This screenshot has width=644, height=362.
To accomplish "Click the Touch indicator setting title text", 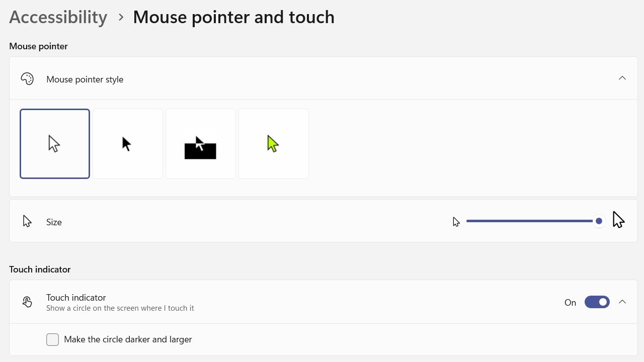I will point(76,298).
